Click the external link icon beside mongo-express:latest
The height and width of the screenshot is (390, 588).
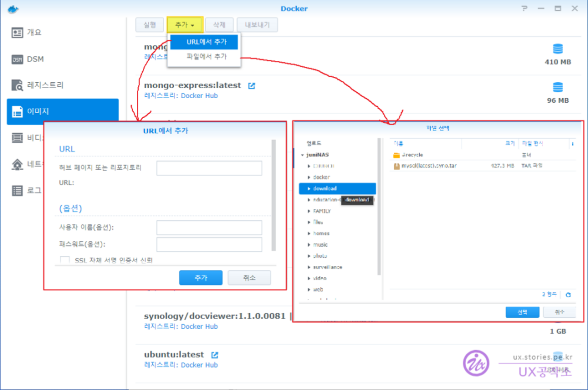point(252,85)
